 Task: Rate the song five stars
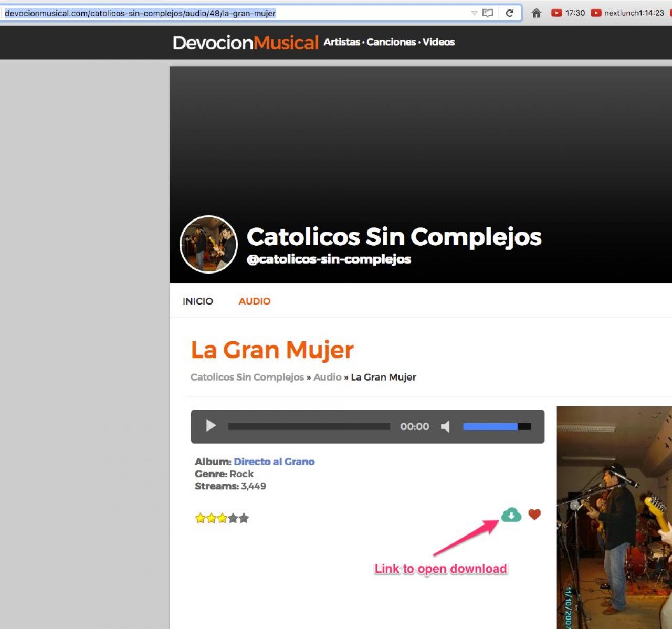click(244, 519)
